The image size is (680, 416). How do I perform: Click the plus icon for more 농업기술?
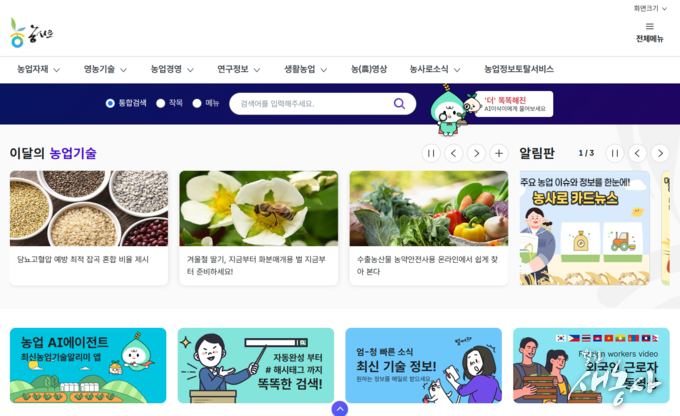click(x=499, y=153)
